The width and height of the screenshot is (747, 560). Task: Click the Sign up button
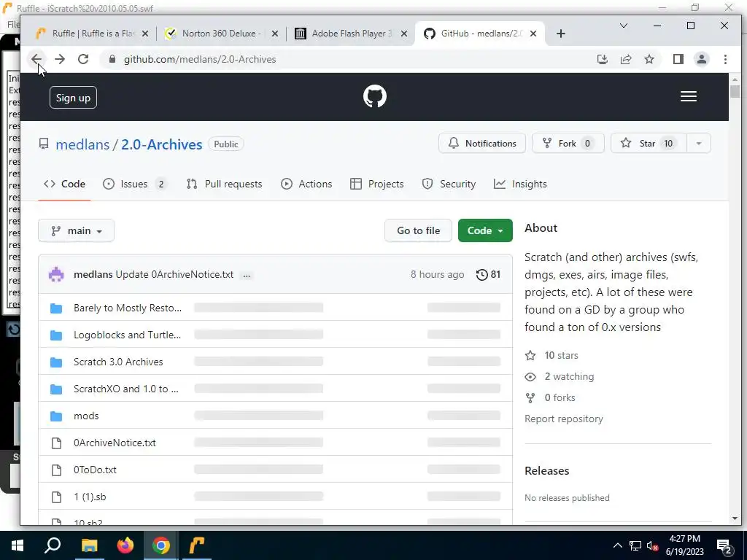(73, 98)
